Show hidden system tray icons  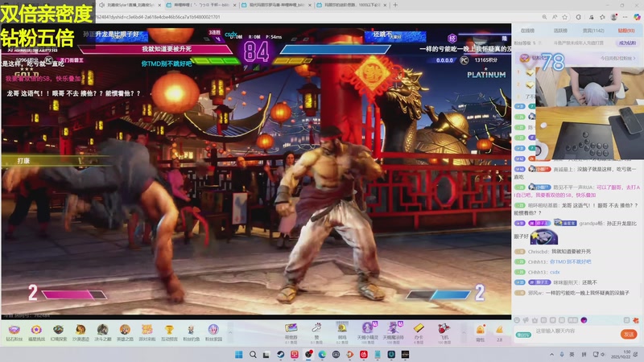coord(551,354)
